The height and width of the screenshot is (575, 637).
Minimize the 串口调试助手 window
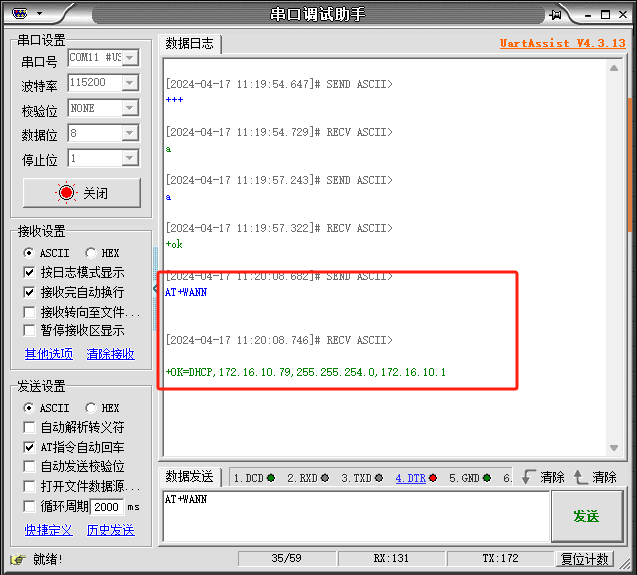pos(588,15)
